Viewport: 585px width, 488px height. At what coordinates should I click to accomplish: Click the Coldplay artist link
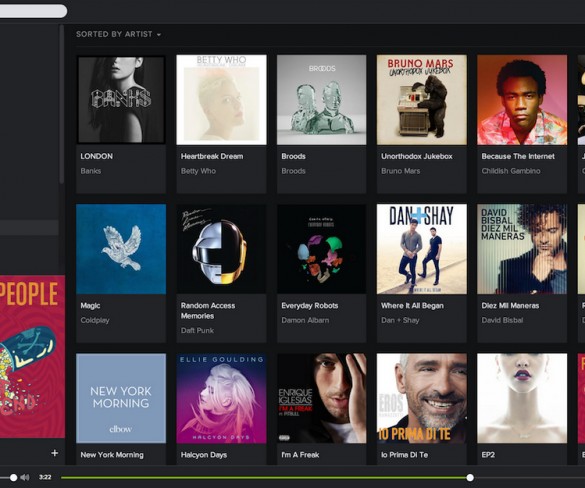95,320
